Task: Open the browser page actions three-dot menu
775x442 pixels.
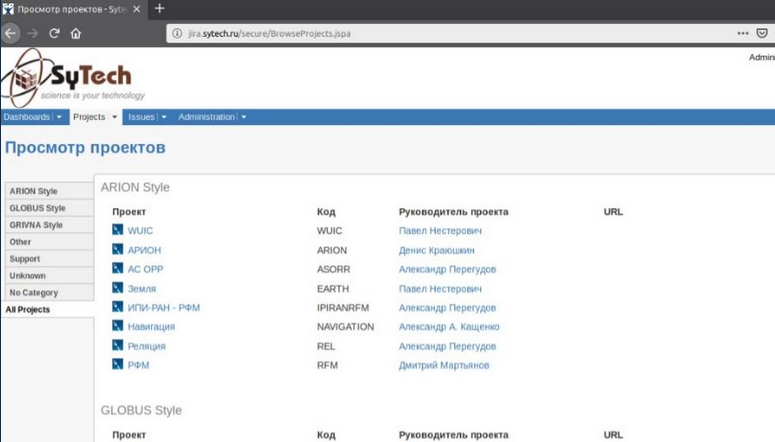Action: tap(743, 33)
